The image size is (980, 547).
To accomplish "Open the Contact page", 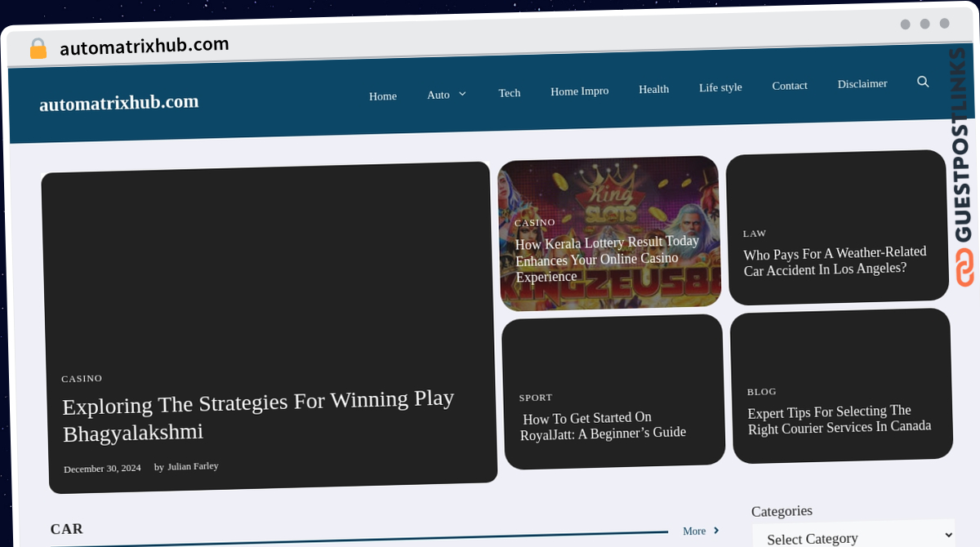I will click(x=790, y=86).
